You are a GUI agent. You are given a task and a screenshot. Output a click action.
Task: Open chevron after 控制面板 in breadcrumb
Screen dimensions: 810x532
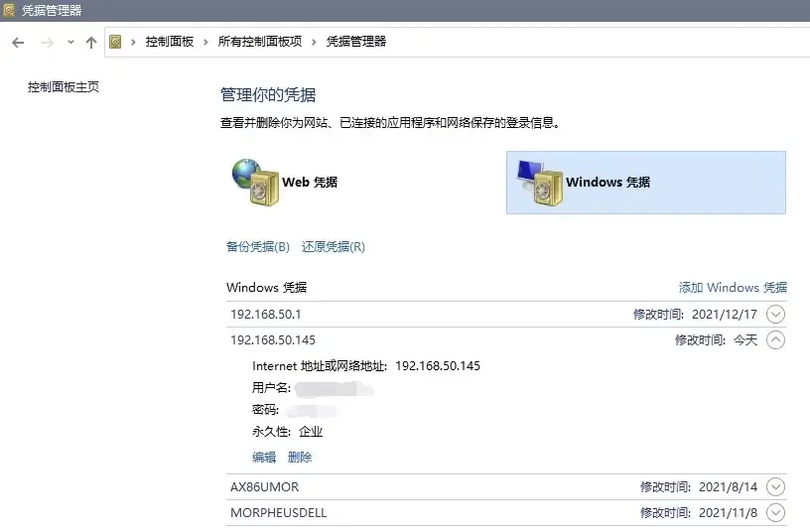pyautogui.click(x=205, y=42)
